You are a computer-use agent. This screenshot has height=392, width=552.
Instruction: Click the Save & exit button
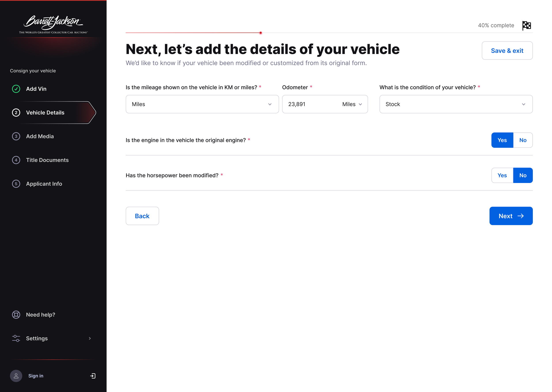click(x=507, y=50)
